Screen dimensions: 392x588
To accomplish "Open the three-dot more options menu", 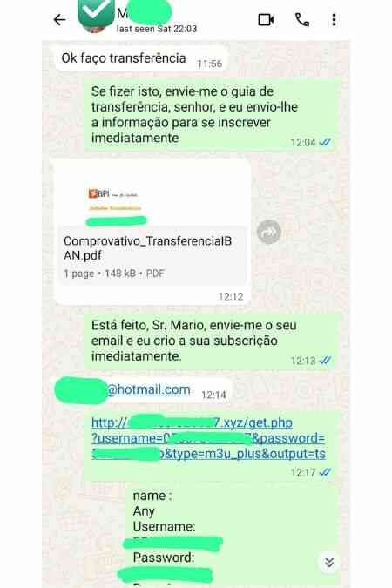I will 334,19.
